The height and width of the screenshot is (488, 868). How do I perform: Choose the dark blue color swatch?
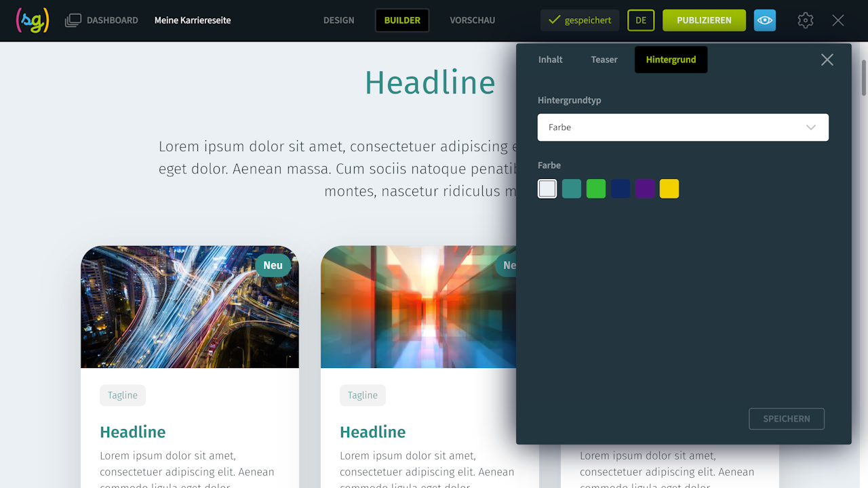click(x=620, y=188)
